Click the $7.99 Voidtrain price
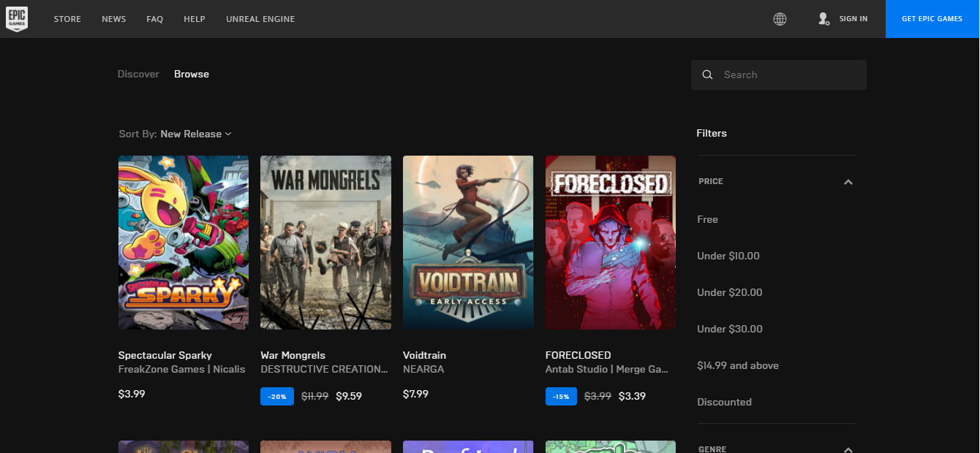The image size is (980, 453). pos(415,394)
